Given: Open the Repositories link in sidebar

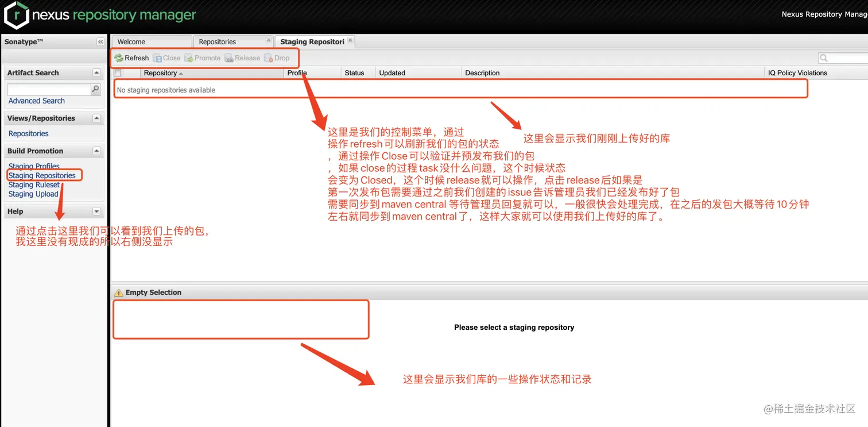Looking at the screenshot, I should [29, 133].
